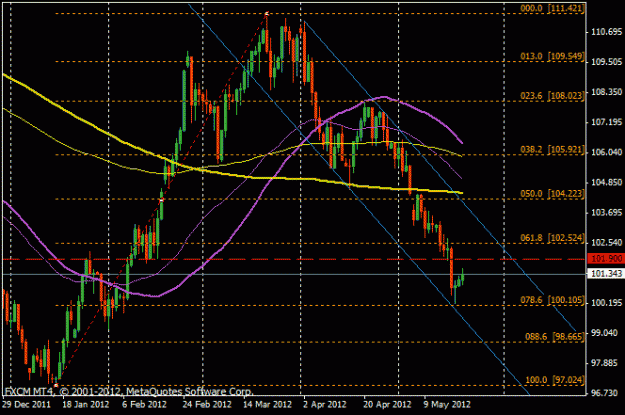Viewport: 625px width, 415px height.
Task: Click 107.195 on the price axis
Action: pyautogui.click(x=606, y=122)
